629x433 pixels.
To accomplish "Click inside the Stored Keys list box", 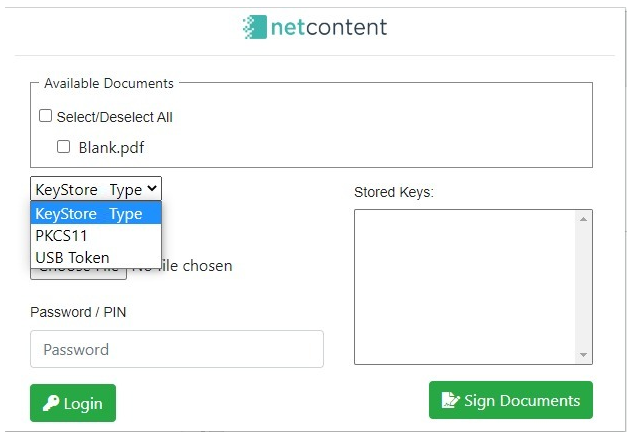I will click(465, 287).
